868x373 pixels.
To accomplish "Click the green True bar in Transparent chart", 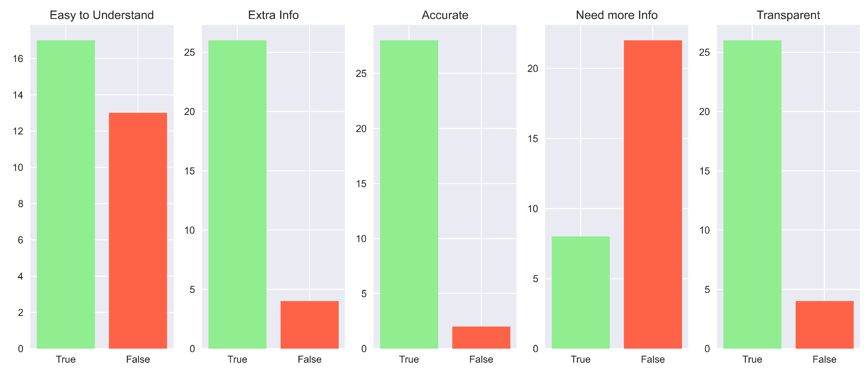I will (x=752, y=194).
